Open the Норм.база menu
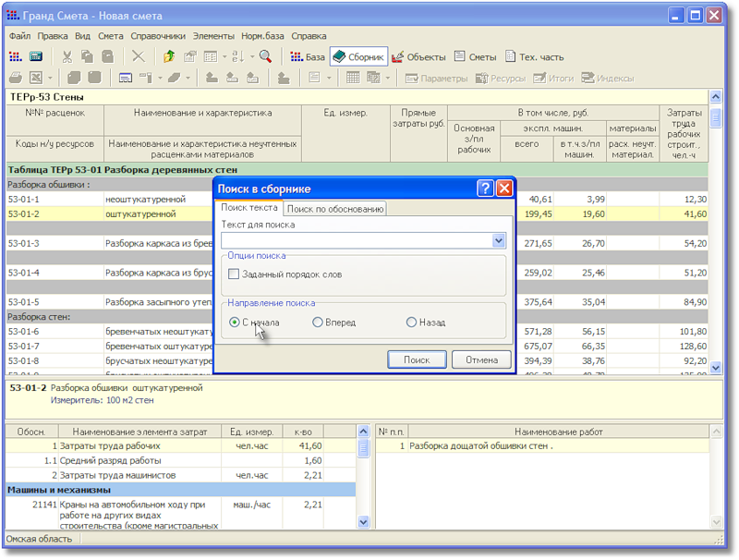 point(262,36)
